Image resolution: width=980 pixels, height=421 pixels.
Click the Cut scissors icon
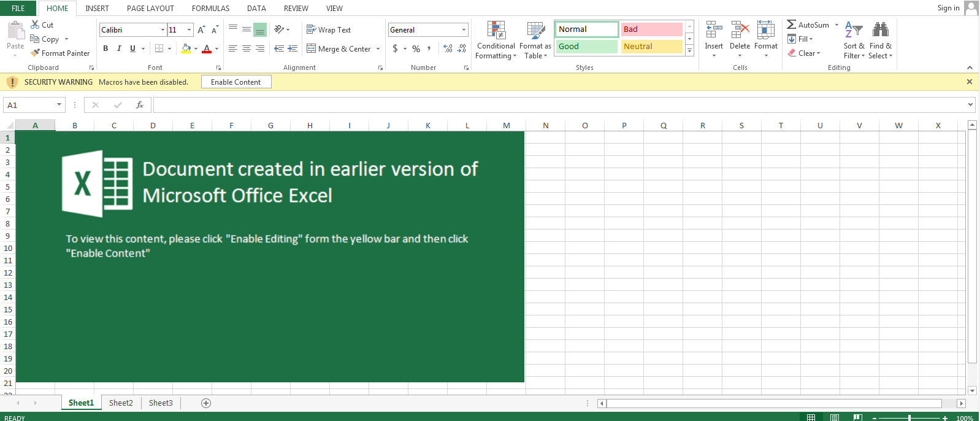pos(35,25)
